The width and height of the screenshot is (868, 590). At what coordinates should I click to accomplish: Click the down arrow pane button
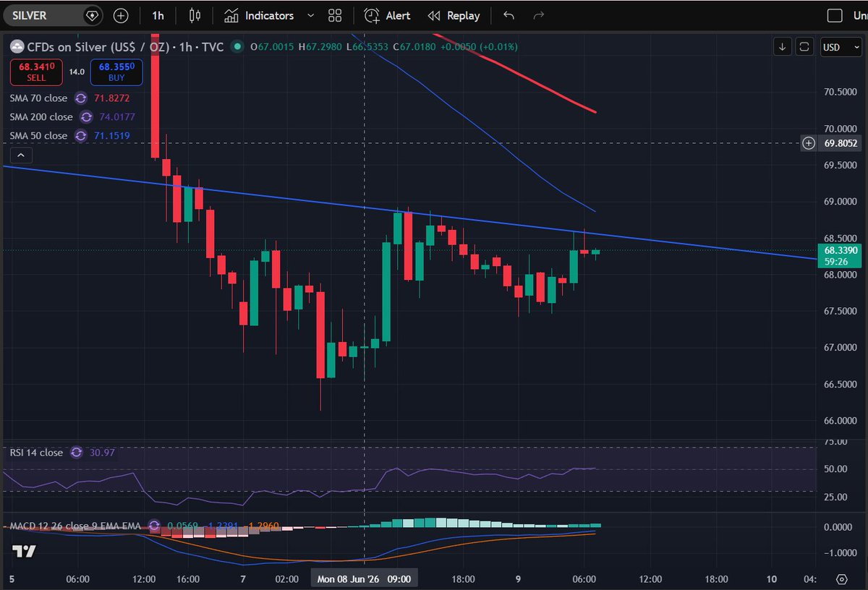[x=783, y=47]
